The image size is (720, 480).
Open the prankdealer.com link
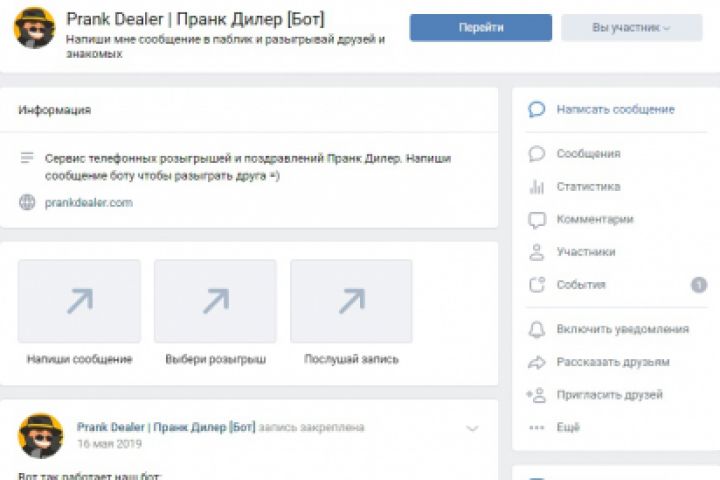point(89,203)
